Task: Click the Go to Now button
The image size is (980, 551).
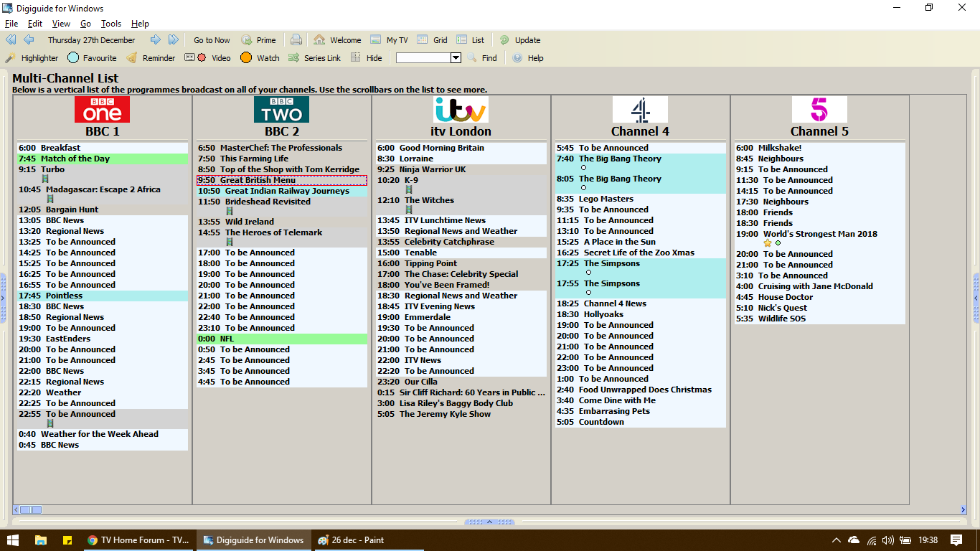Action: [212, 40]
